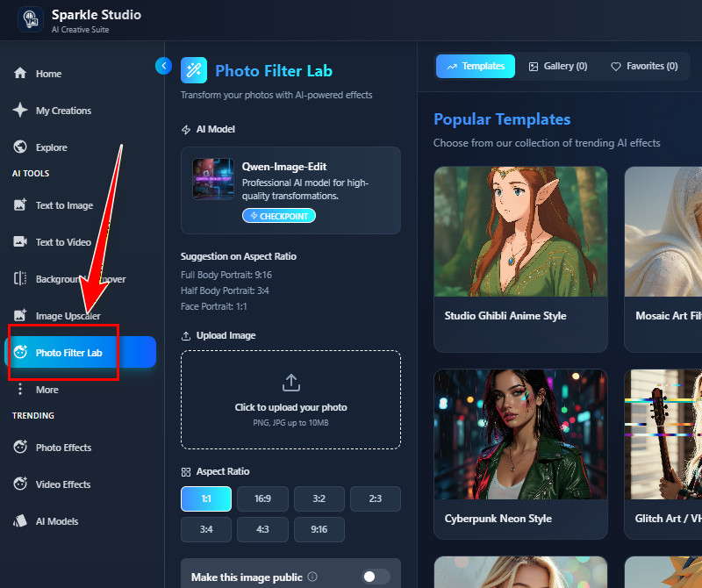Click the CHECKPOINT badge button
The width and height of the screenshot is (702, 588).
point(278,216)
